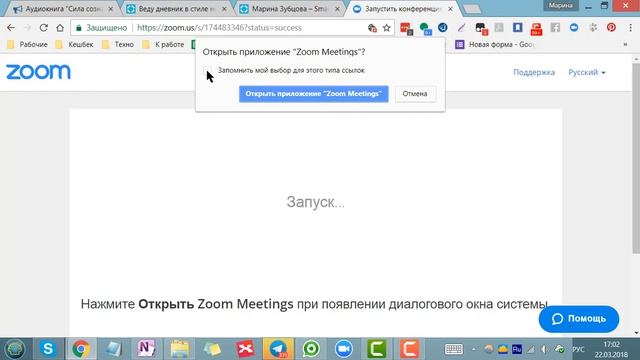The width and height of the screenshot is (640, 360).
Task: Click the protocol handler icon in address bar
Action: [x=372, y=28]
